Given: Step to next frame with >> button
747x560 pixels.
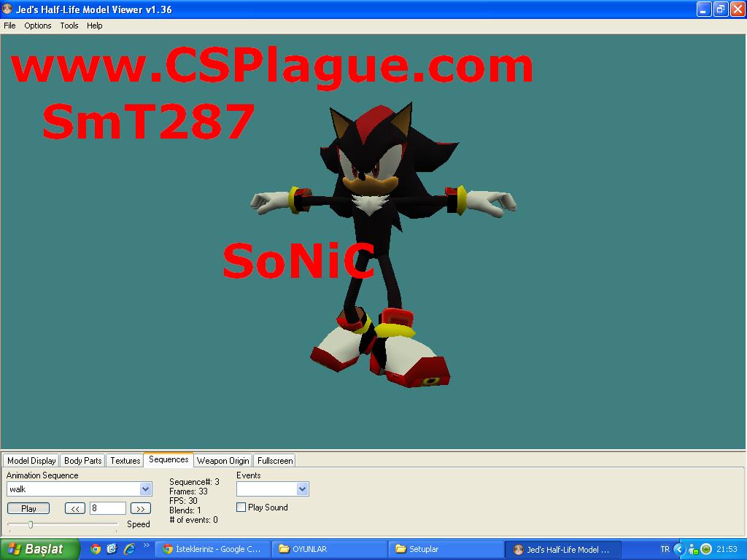Looking at the screenshot, I should pyautogui.click(x=141, y=509).
